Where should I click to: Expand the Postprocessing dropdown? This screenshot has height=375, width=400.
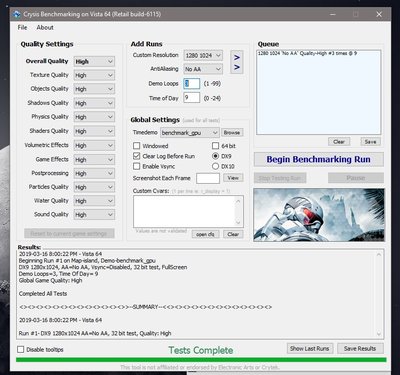click(x=94, y=174)
